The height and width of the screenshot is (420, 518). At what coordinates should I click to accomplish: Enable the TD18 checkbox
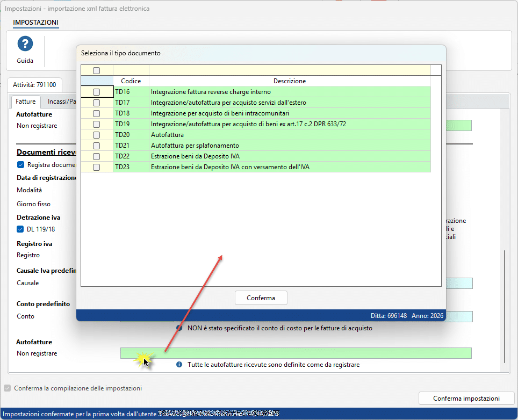97,113
